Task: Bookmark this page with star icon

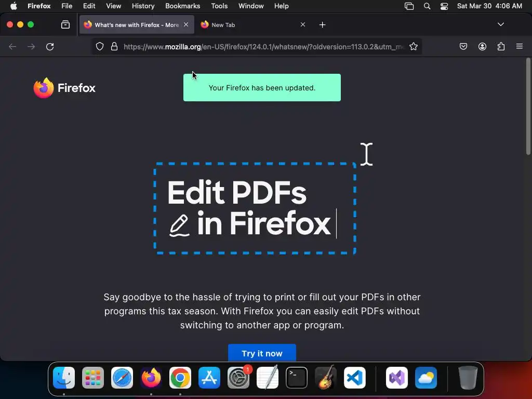Action: point(413,46)
